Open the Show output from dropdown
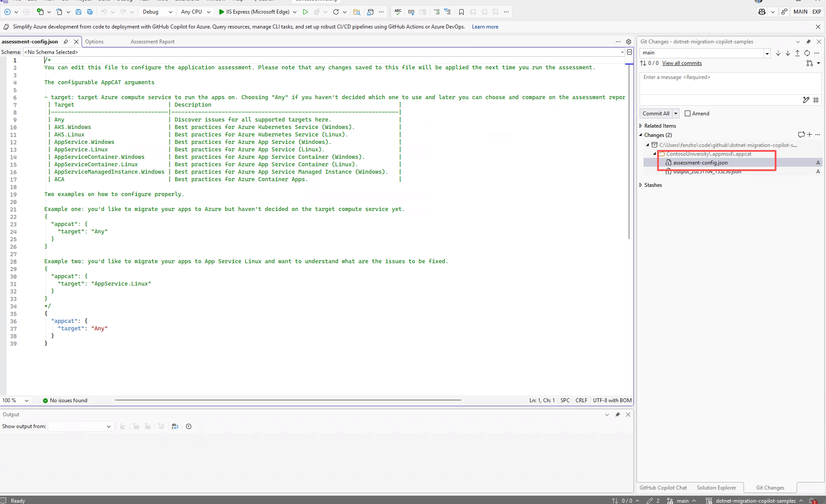The height and width of the screenshot is (504, 826). [81, 426]
